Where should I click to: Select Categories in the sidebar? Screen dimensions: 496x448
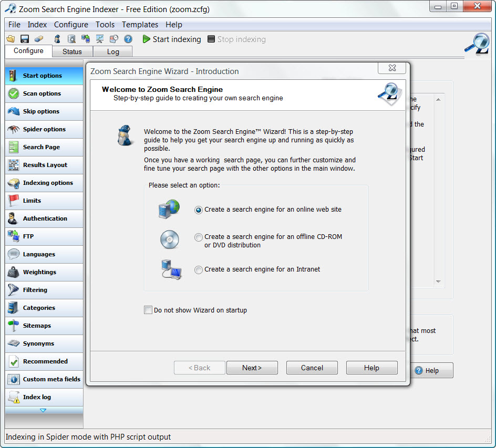(x=44, y=308)
